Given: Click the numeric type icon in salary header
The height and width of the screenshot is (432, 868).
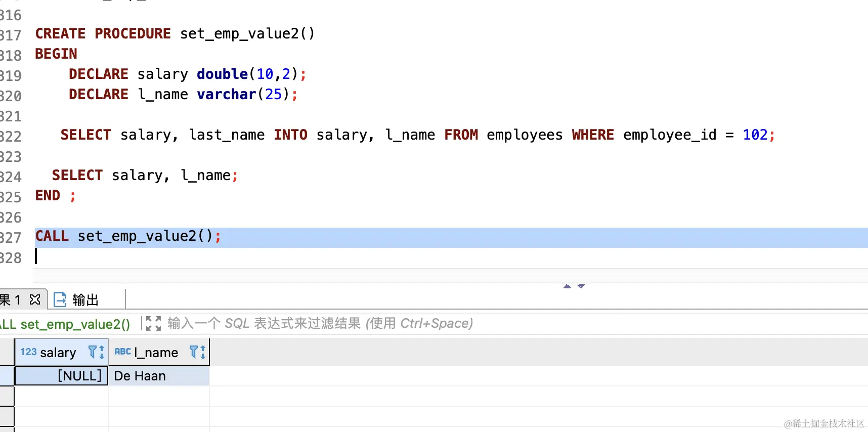Looking at the screenshot, I should pos(28,352).
